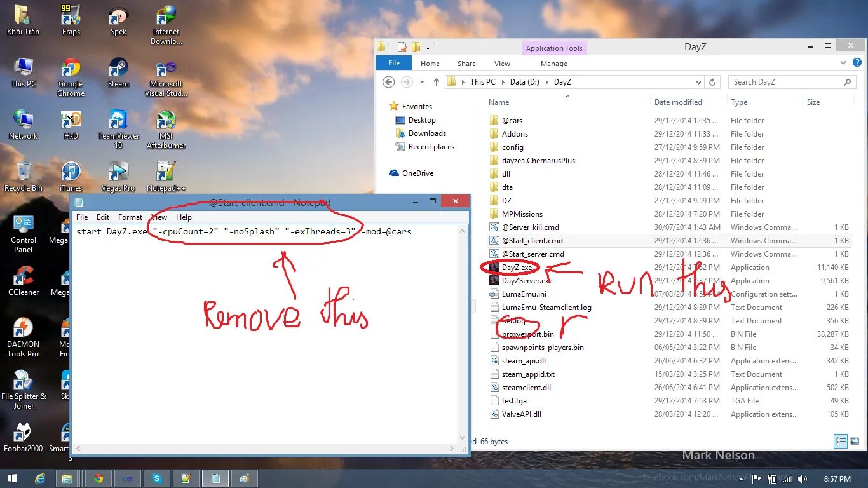This screenshot has width=868, height=488.
Task: Sort files by Date modified column
Action: point(678,102)
